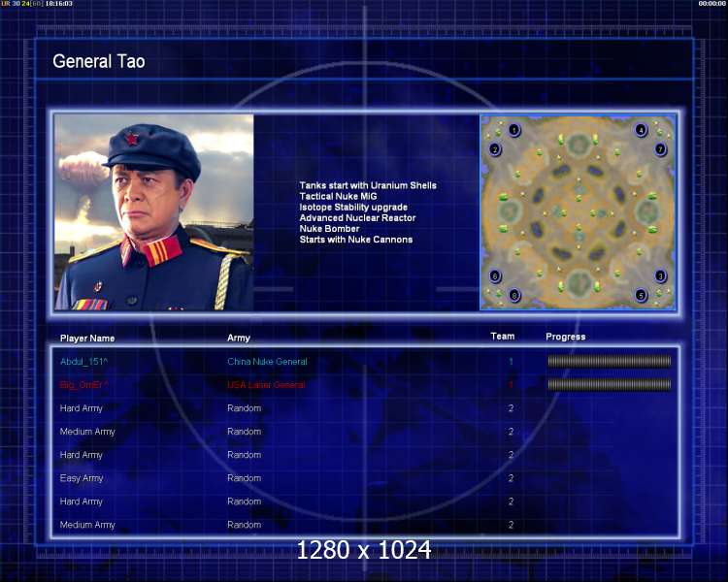The width and height of the screenshot is (728, 582).
Task: Select start position 2 on the minimap
Action: click(495, 149)
